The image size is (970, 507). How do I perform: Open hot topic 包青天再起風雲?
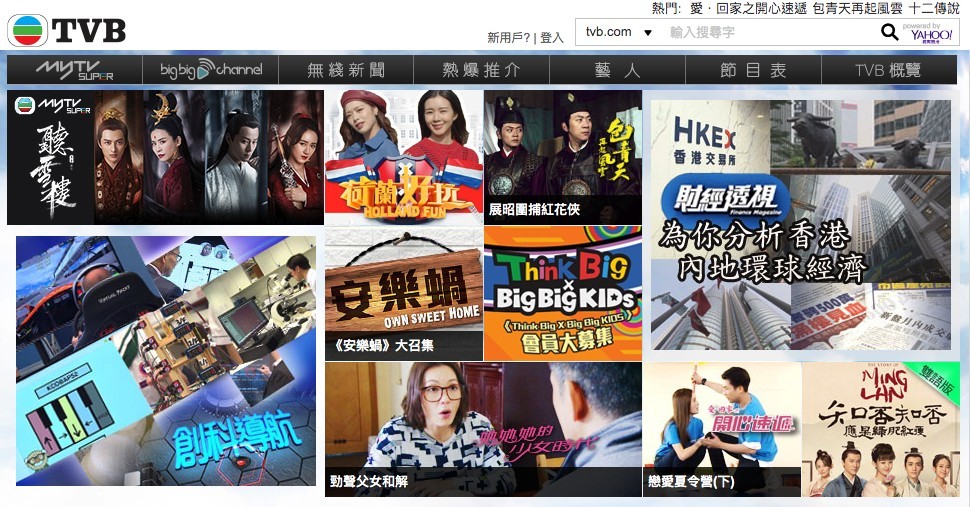[x=857, y=8]
